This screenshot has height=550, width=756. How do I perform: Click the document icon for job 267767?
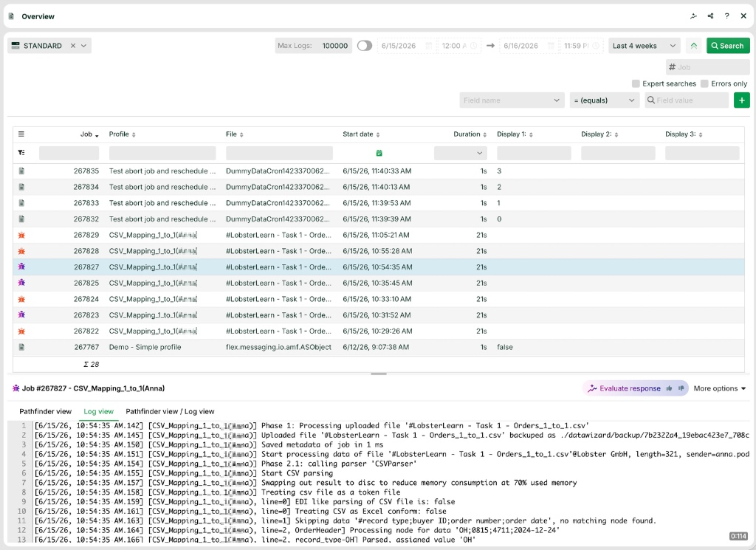21,347
